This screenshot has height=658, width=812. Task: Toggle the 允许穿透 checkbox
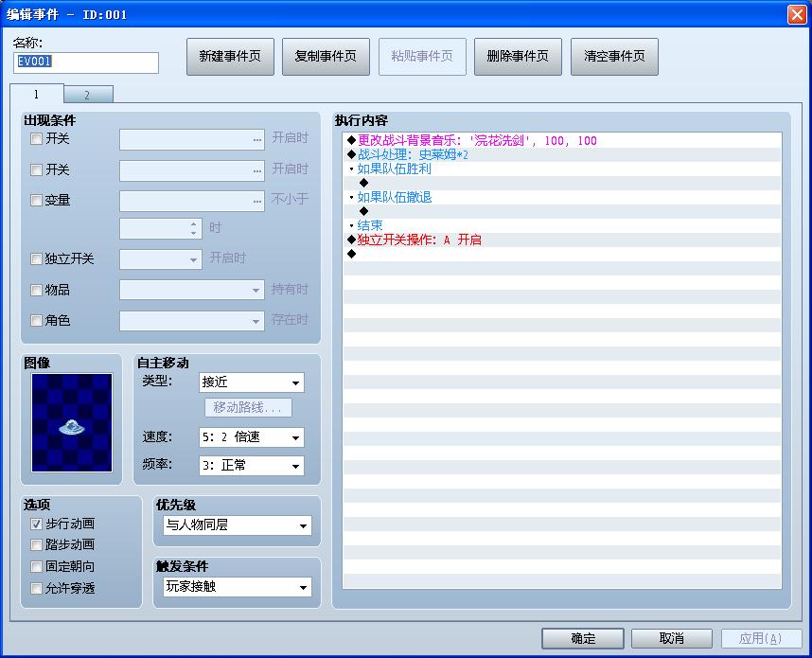point(36,589)
